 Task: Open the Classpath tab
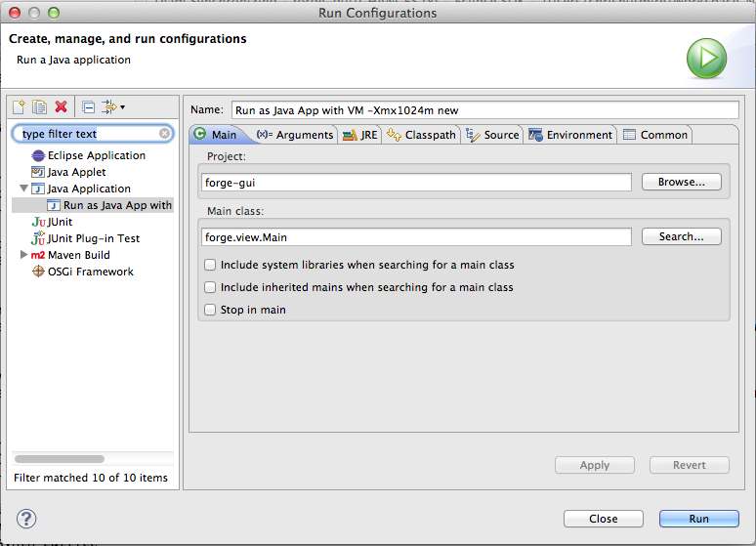tap(422, 135)
